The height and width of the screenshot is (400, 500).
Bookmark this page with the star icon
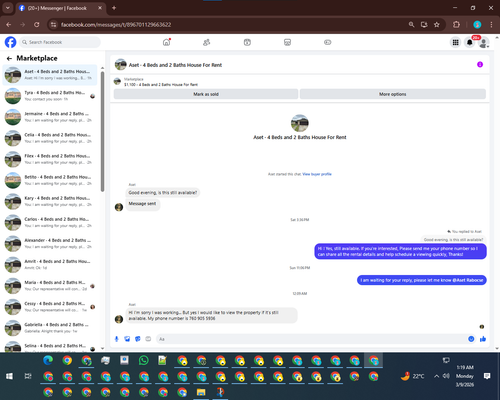click(x=437, y=25)
